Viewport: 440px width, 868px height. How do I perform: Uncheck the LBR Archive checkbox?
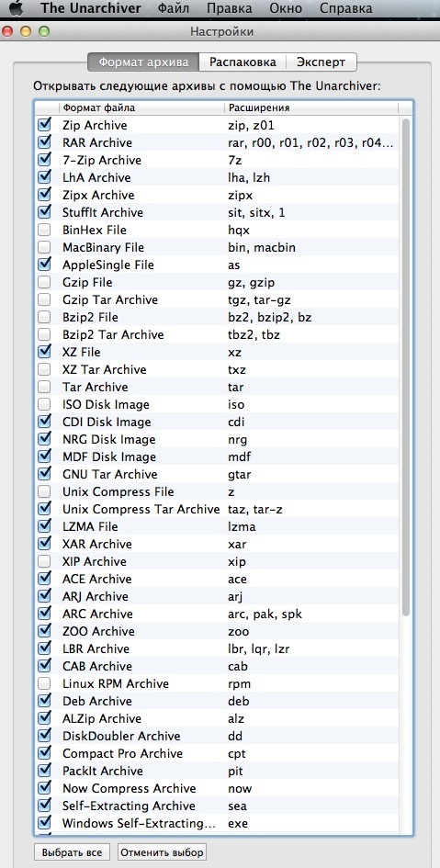click(44, 648)
